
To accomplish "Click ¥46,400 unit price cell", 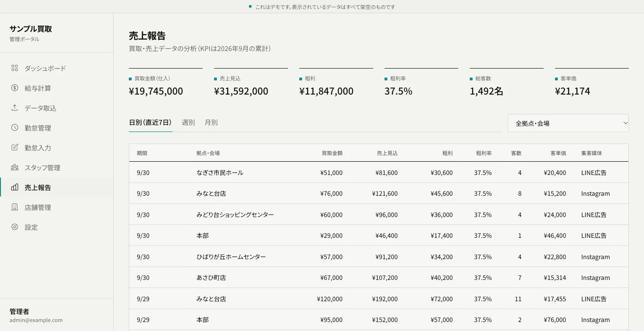I will [x=555, y=235].
